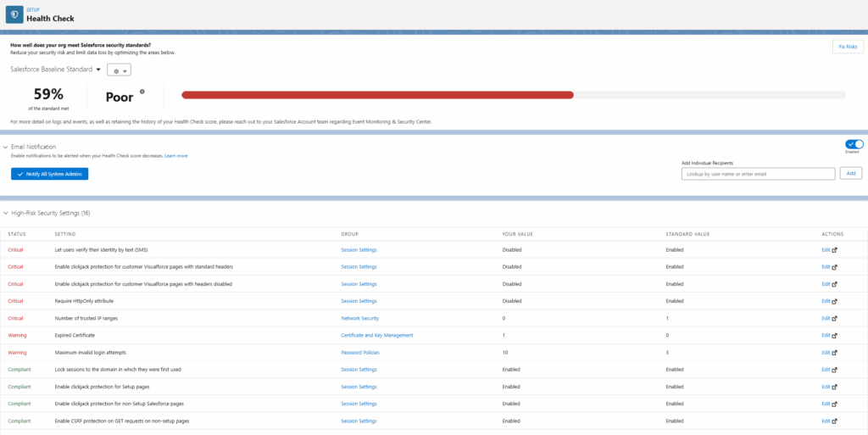Click the STATUS column header
This screenshot has width=868, height=435.
coord(17,234)
